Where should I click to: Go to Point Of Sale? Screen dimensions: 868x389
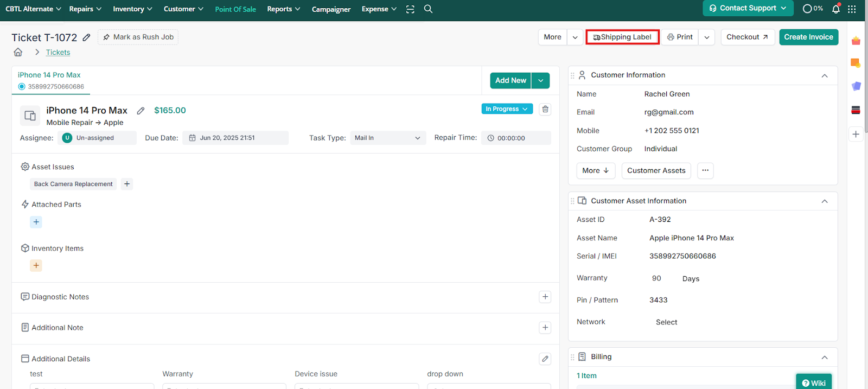coord(235,9)
